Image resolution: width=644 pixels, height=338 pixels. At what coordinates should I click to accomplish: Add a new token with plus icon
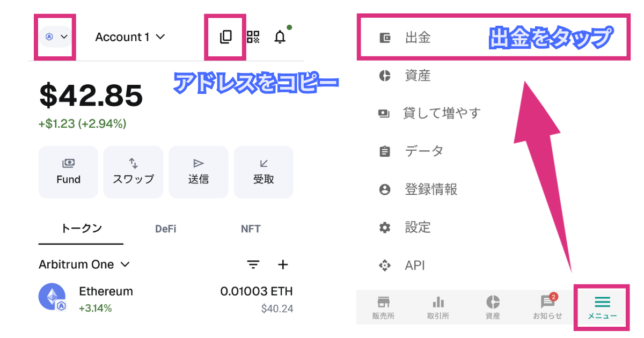click(283, 264)
